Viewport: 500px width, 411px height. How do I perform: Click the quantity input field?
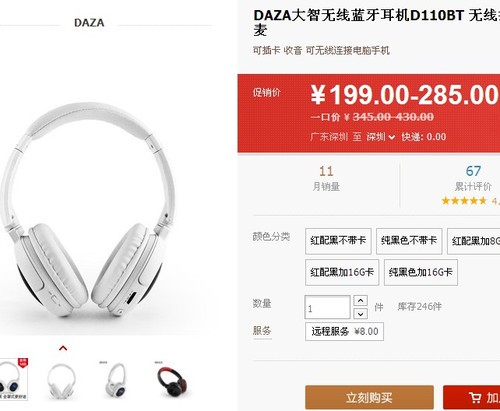[327, 307]
